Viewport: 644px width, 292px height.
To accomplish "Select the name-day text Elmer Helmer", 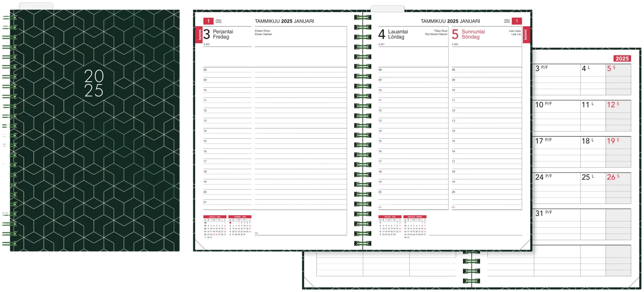I will click(263, 34).
